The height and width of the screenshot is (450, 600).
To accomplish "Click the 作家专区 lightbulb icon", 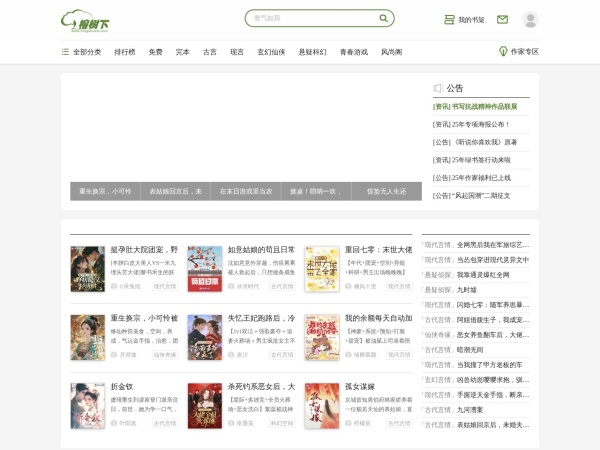I will 503,51.
